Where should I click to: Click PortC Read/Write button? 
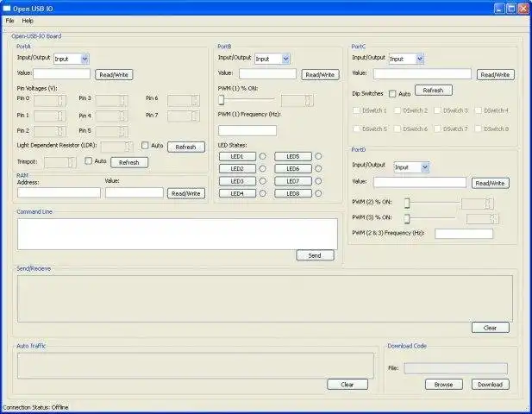[496, 75]
